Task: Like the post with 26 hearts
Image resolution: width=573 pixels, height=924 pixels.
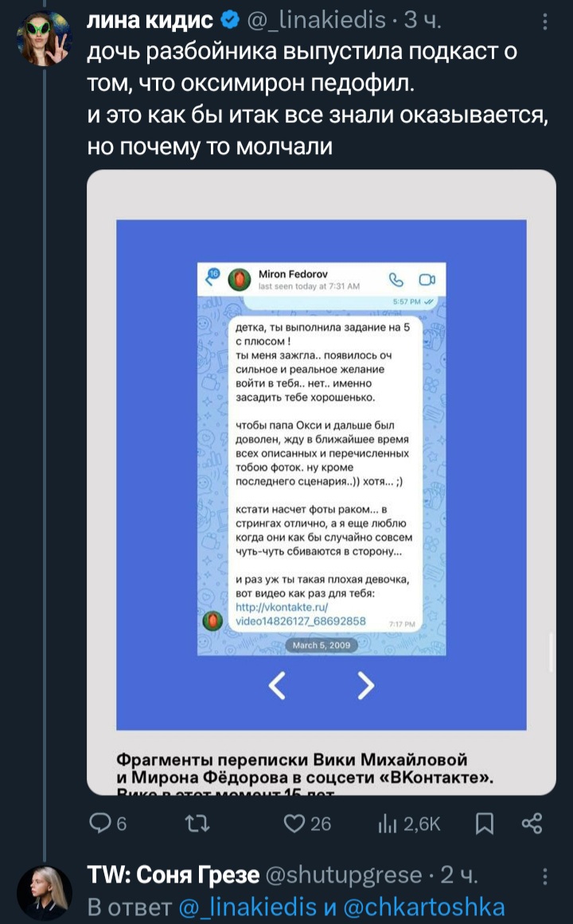Action: coord(294,823)
